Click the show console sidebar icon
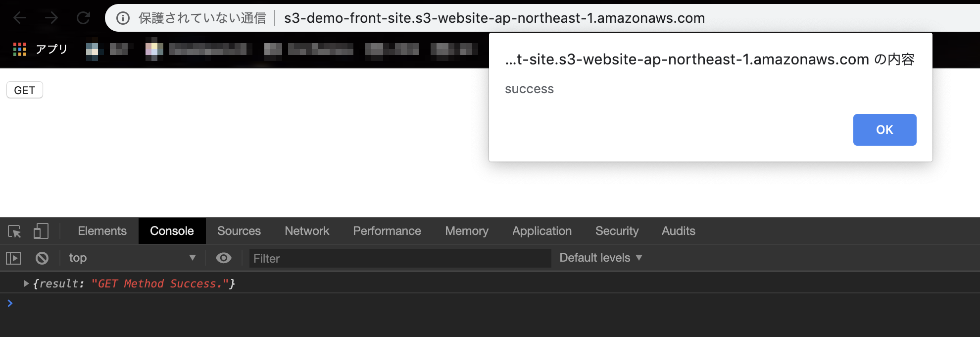 pos(14,258)
